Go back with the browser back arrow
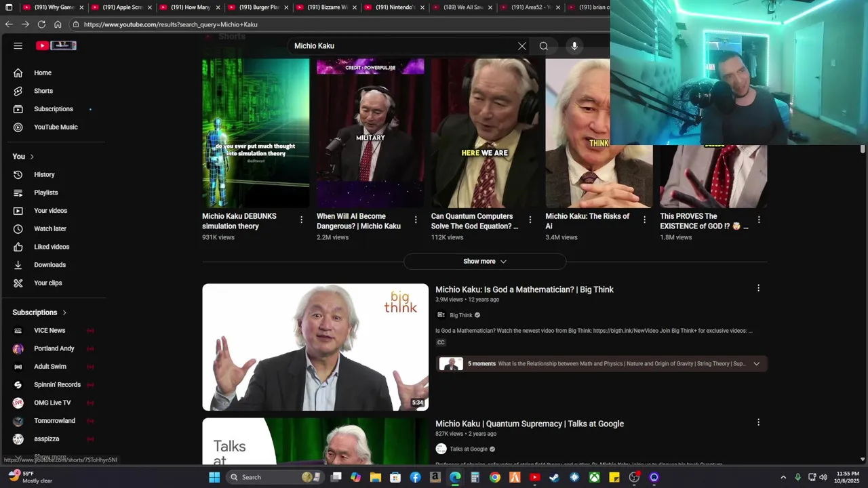This screenshot has height=488, width=868. point(9,24)
